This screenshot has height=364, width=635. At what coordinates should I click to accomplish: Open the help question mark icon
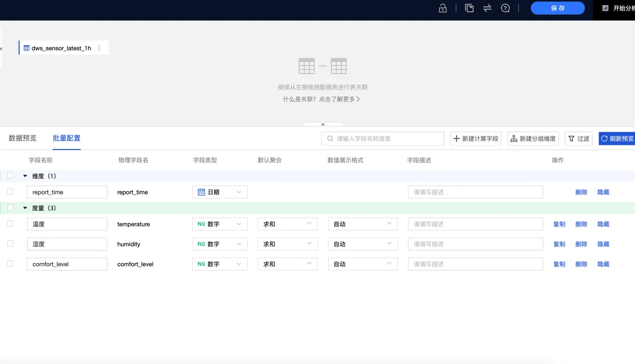505,8
